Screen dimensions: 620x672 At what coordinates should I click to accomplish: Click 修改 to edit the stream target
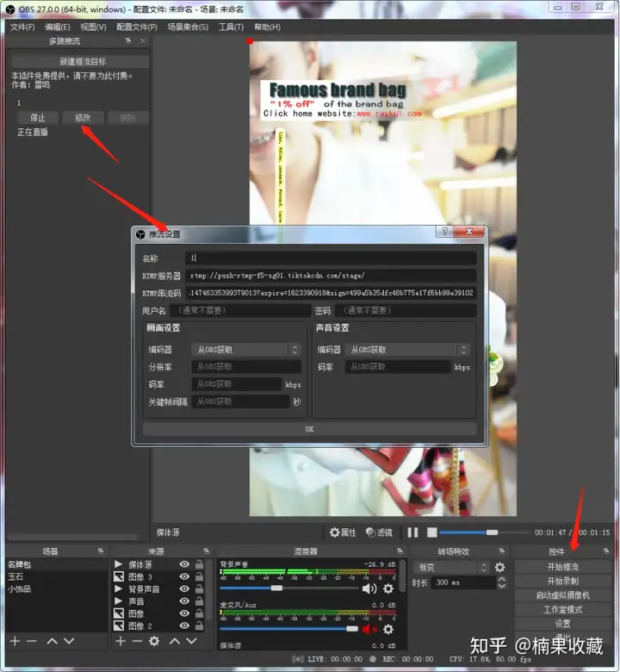point(83,118)
